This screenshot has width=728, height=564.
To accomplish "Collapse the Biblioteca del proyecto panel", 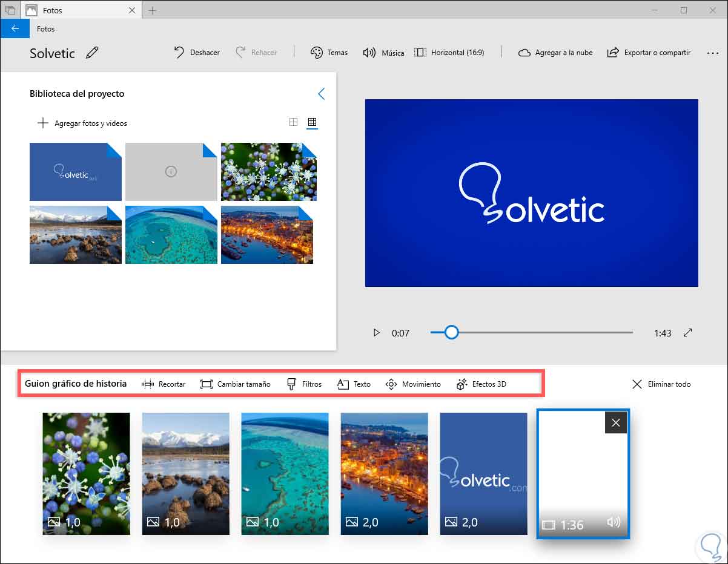I will 322,94.
